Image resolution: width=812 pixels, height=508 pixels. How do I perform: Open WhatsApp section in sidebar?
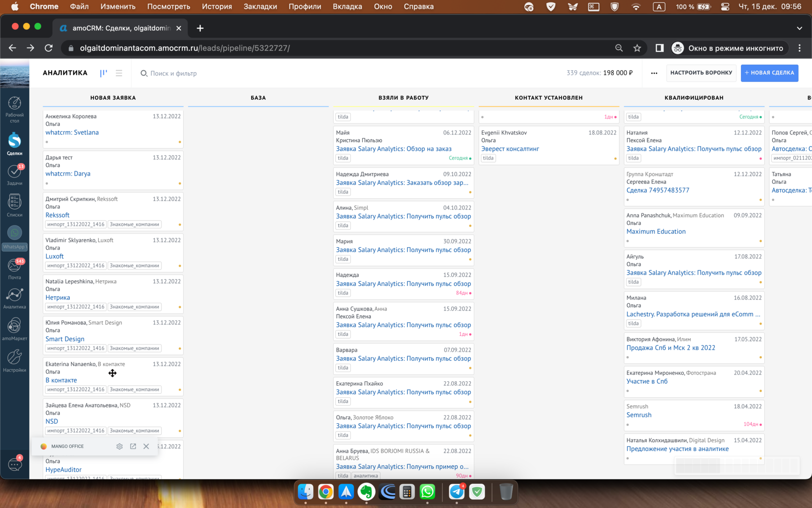[x=14, y=238]
